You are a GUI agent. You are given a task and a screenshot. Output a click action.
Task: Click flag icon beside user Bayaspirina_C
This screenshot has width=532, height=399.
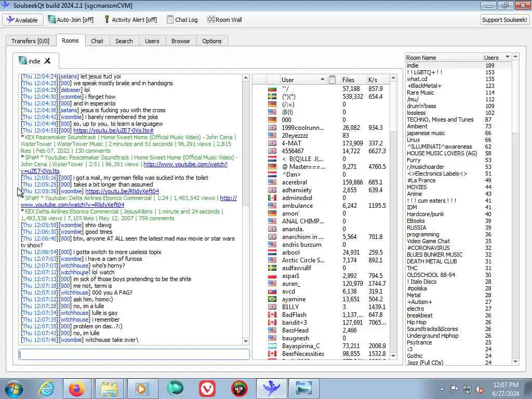pyautogui.click(x=272, y=345)
